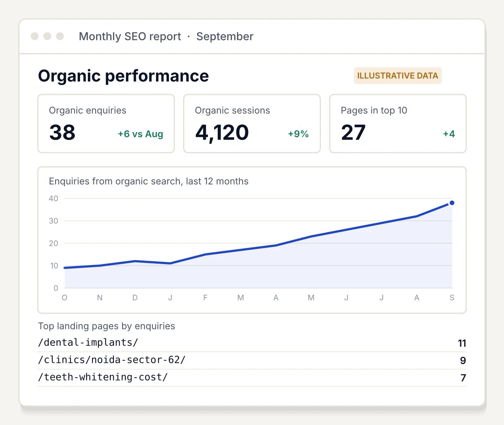504x425 pixels.
Task: Open the /clinics/noida-sector-62/ landing page row
Action: click(252, 360)
